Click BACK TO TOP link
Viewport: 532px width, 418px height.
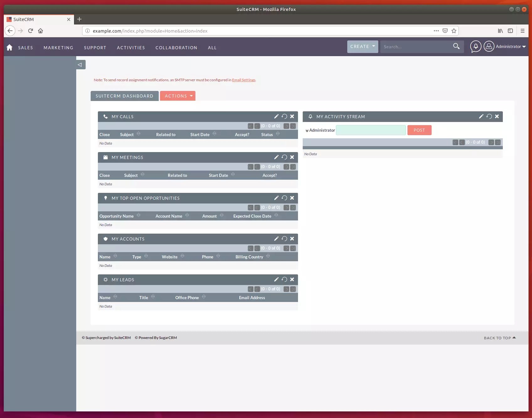pos(500,338)
